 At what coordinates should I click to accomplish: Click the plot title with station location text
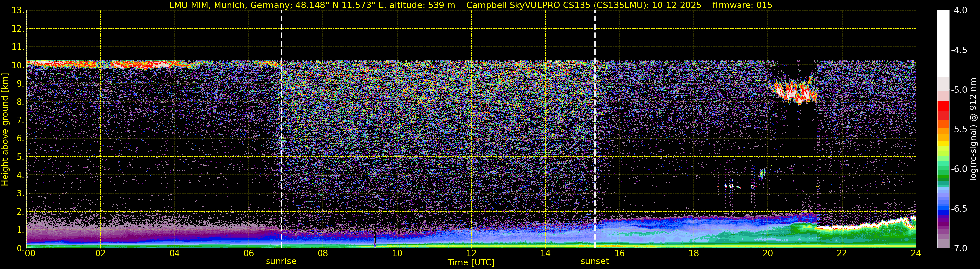pyautogui.click(x=312, y=5)
